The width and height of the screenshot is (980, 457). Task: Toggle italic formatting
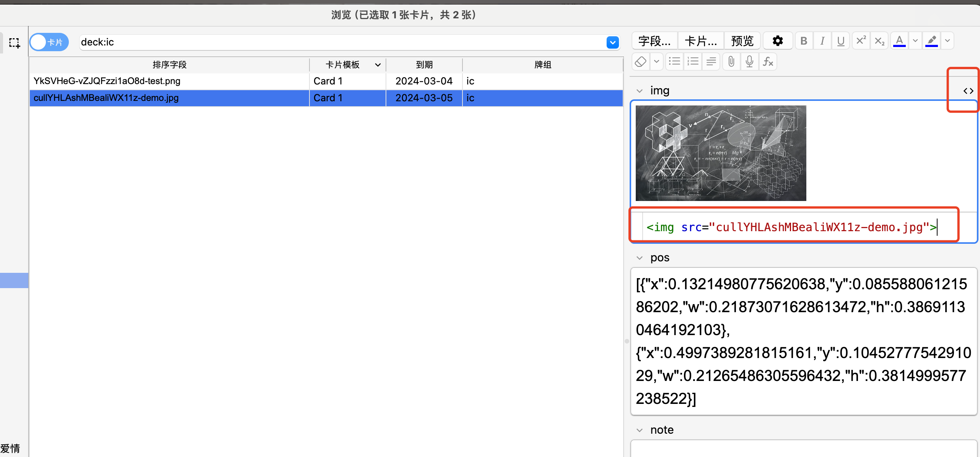point(822,41)
